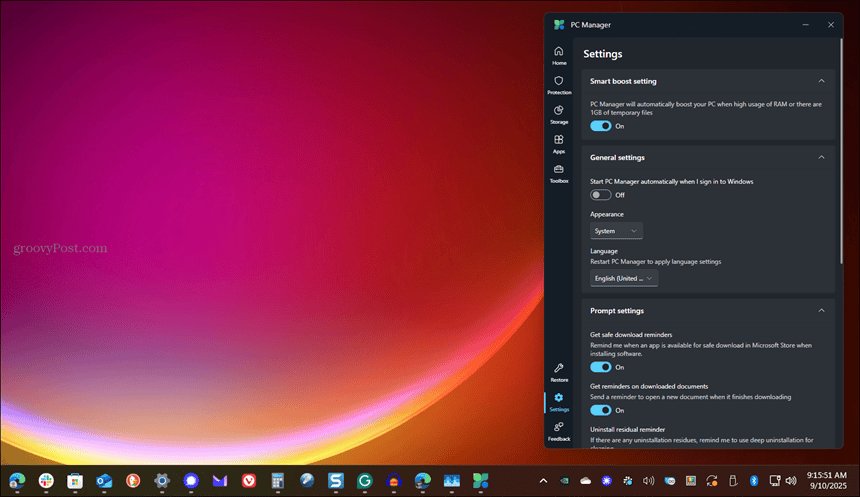Click the "Settings" page heading
This screenshot has height=497, width=860.
coord(602,54)
